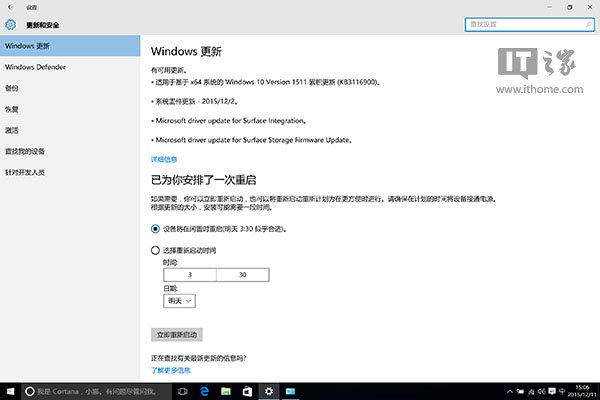The width and height of the screenshot is (600, 400).
Task: Click taskbar clock showing 15:06
Action: (x=582, y=391)
